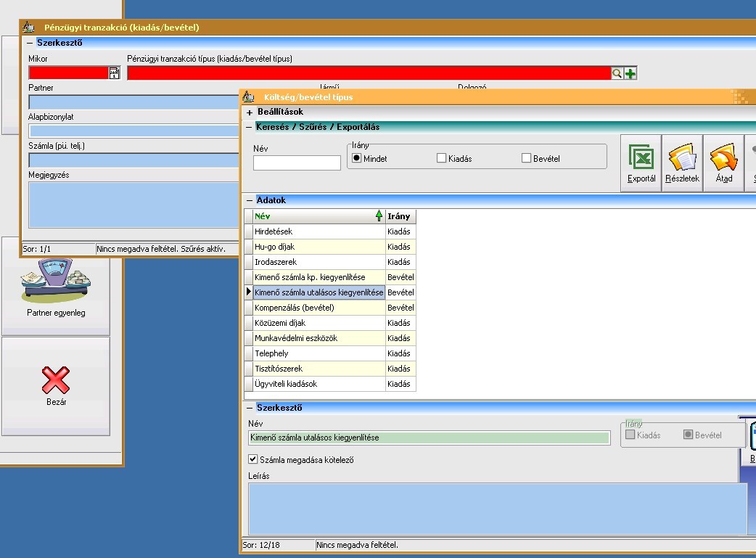Viewport: 756px width, 558px height.
Task: Click the red Mikor date field
Action: [x=68, y=73]
